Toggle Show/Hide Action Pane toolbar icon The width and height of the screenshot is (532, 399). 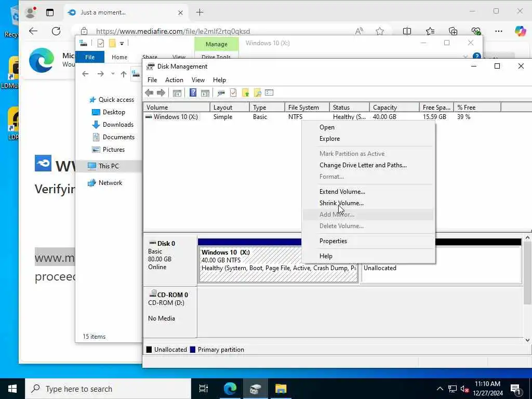205,92
